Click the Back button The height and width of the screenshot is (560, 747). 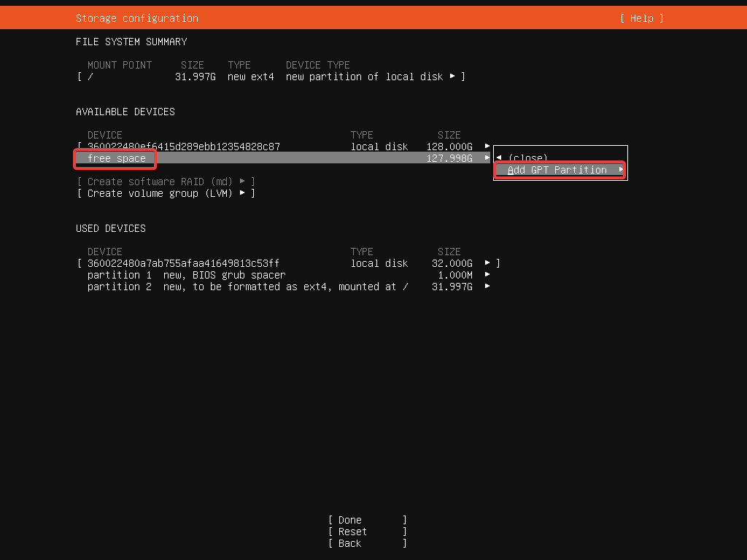pos(348,542)
